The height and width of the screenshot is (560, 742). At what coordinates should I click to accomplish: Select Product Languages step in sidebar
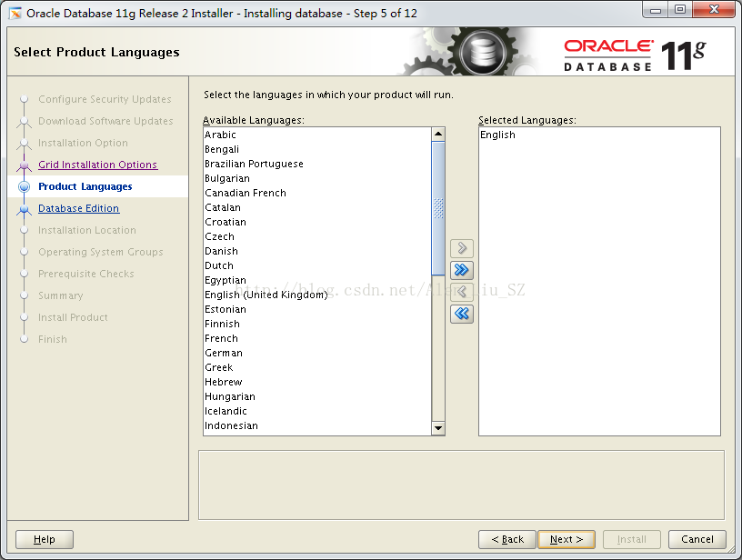(85, 186)
